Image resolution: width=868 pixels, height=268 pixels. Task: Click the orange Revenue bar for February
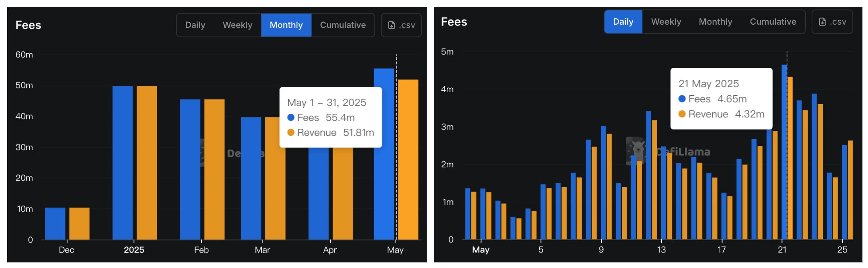point(214,169)
